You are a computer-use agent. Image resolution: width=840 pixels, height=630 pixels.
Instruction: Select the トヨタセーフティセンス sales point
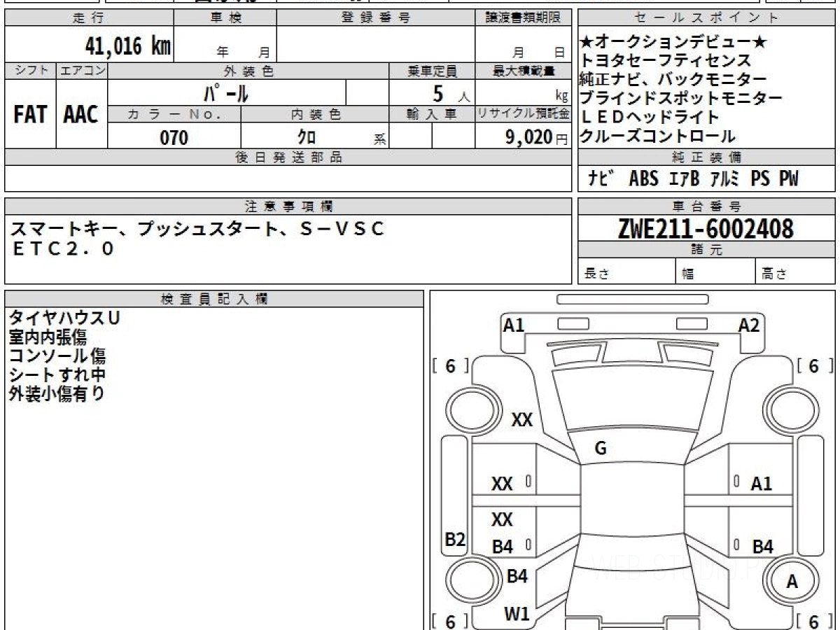666,61
